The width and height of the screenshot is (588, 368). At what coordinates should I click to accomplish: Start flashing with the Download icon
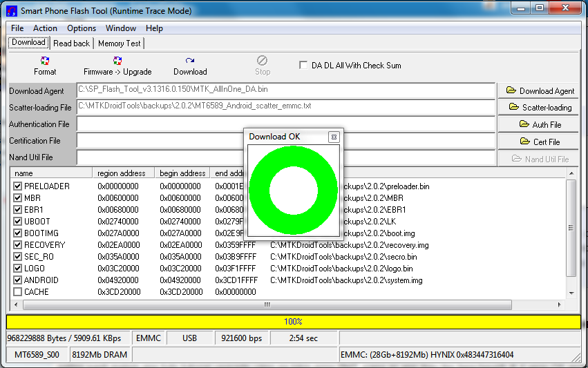pyautogui.click(x=190, y=61)
